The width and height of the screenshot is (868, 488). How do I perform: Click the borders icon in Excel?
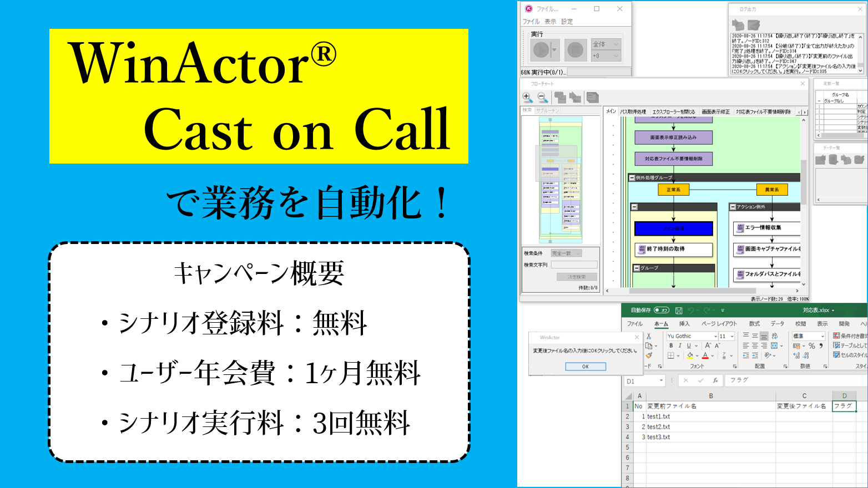pyautogui.click(x=671, y=355)
